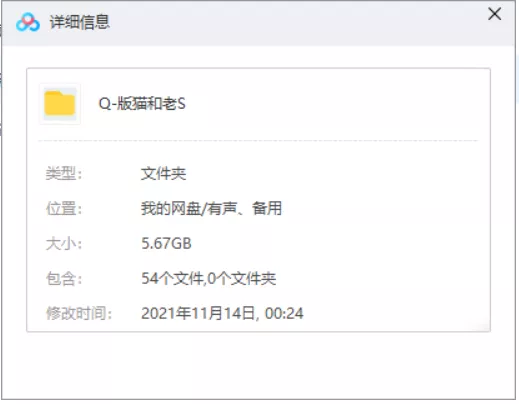The image size is (519, 404).
Task: Click the blank area below info panel
Action: (258, 365)
